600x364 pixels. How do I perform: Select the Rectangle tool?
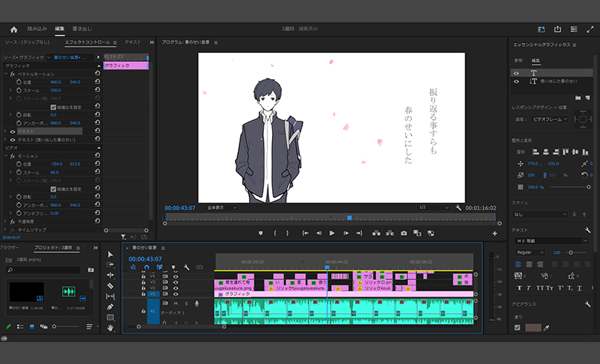(x=110, y=317)
